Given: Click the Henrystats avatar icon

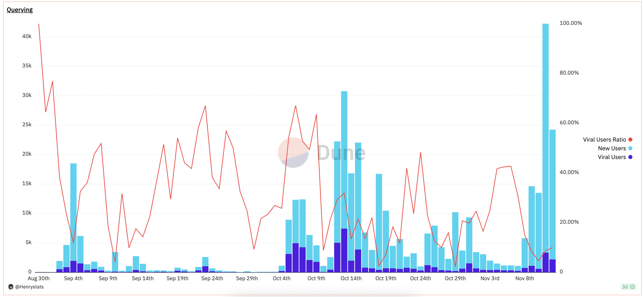Looking at the screenshot, I should (11, 287).
